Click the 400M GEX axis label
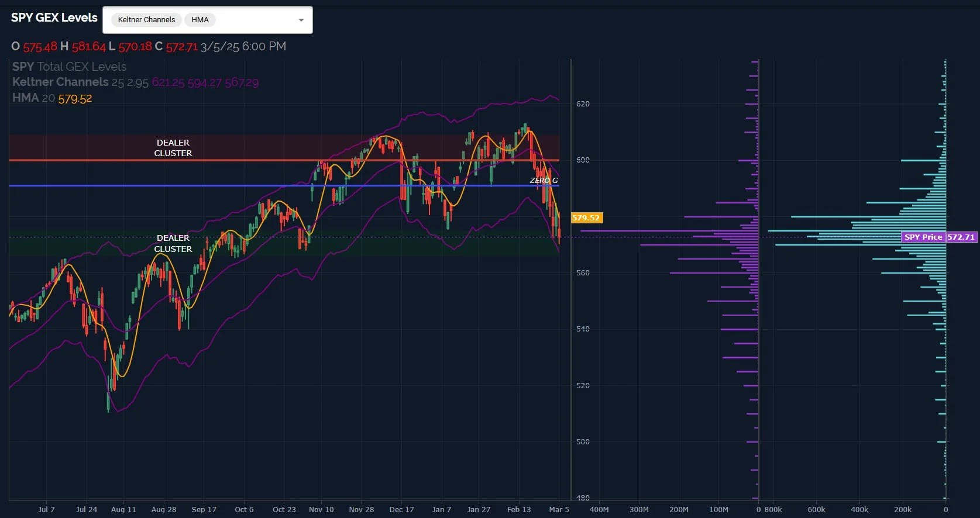This screenshot has width=980, height=518. pos(599,509)
